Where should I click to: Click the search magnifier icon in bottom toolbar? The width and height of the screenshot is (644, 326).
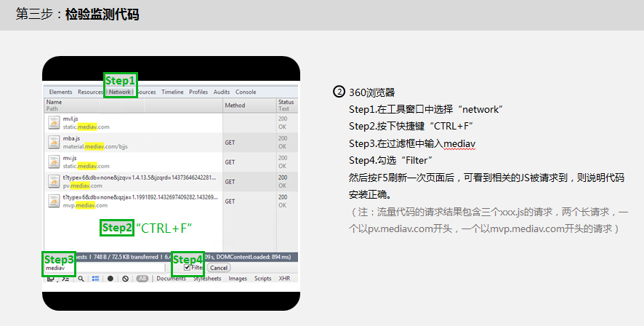[x=81, y=279]
